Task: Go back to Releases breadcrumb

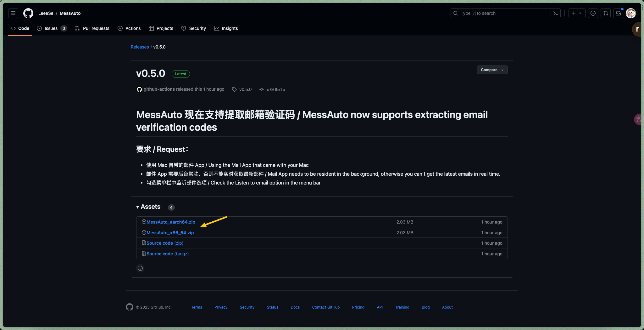Action: pos(140,47)
